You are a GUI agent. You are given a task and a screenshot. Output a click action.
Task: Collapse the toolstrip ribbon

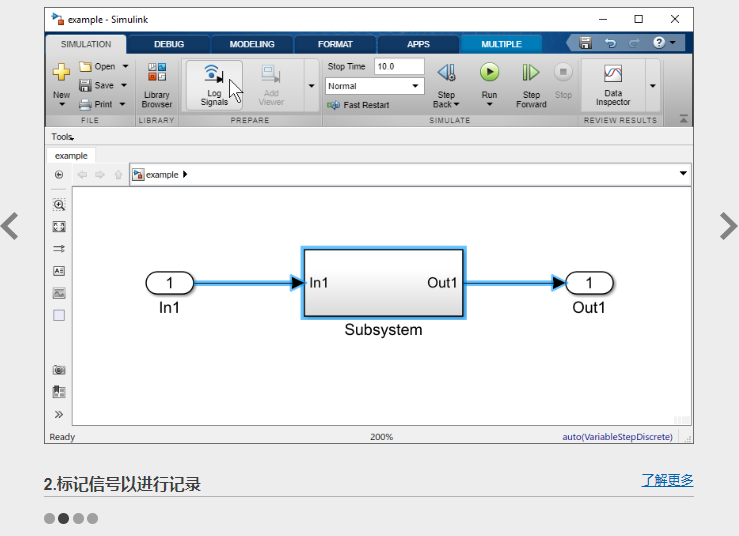tap(683, 119)
